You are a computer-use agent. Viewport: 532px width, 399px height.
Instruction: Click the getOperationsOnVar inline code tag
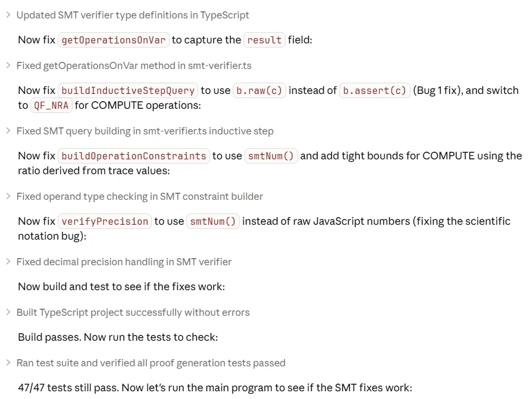coord(113,40)
